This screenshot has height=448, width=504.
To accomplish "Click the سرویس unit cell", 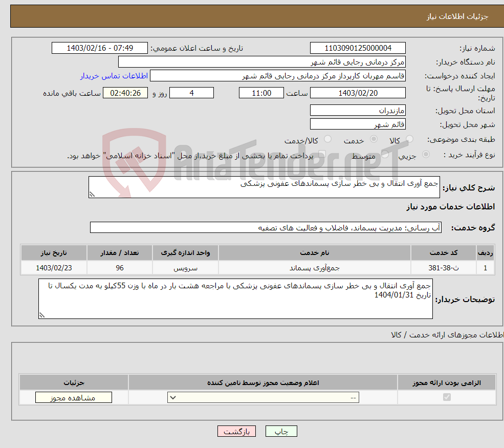I will (185, 268).
